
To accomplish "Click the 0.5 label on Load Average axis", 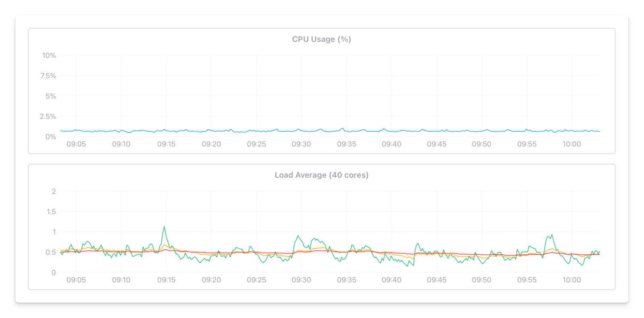I will point(51,252).
